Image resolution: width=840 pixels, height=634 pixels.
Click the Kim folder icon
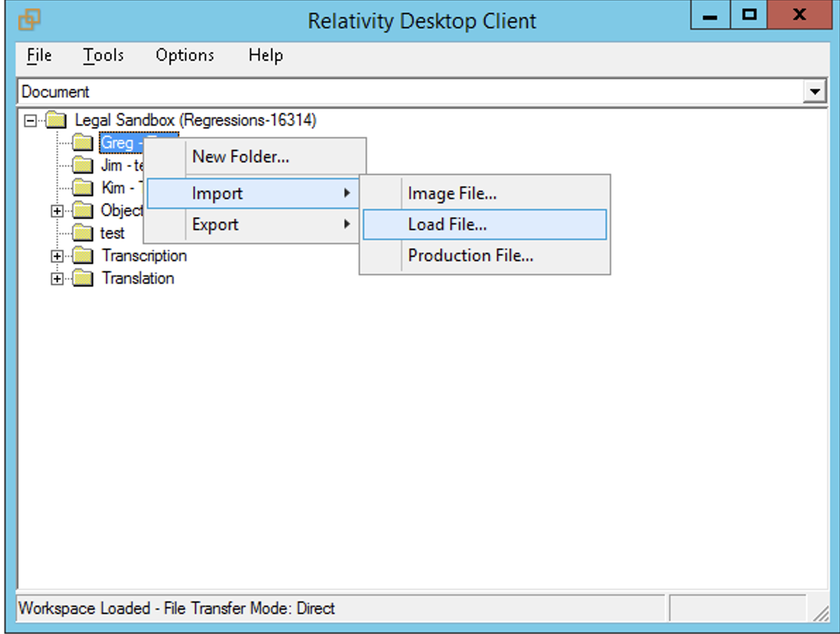[x=82, y=188]
